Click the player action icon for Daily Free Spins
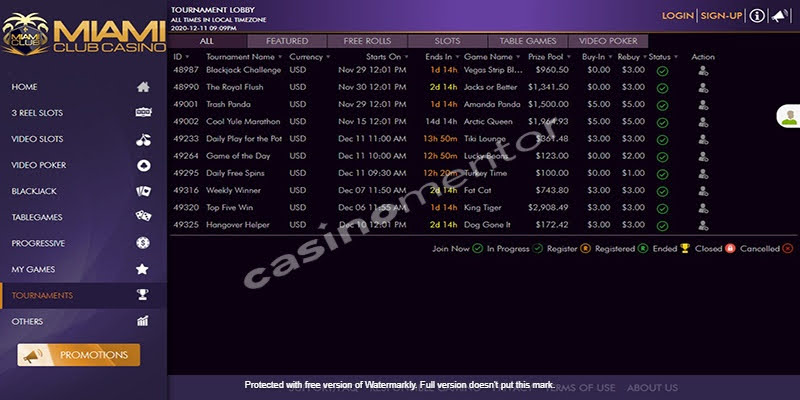This screenshot has width=800, height=400. click(703, 174)
